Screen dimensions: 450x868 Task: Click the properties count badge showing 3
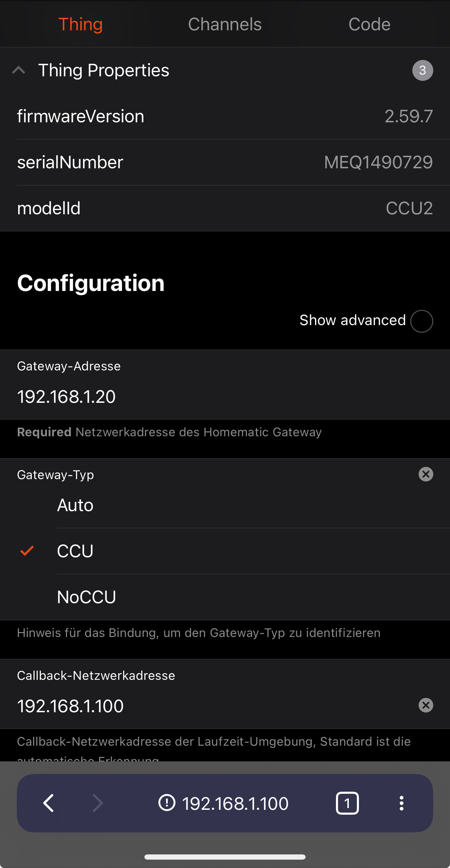[422, 70]
